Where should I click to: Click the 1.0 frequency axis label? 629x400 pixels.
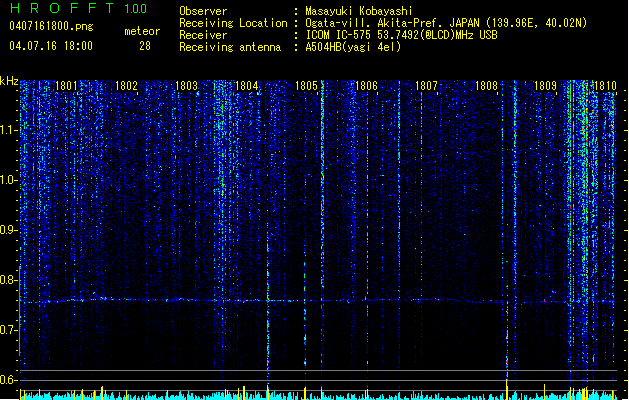pos(8,180)
